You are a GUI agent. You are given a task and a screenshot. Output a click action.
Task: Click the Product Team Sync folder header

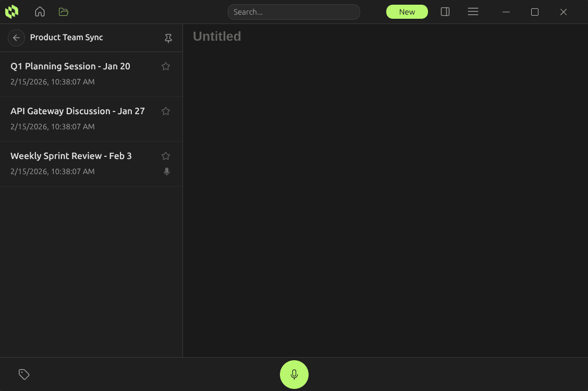pyautogui.click(x=67, y=38)
